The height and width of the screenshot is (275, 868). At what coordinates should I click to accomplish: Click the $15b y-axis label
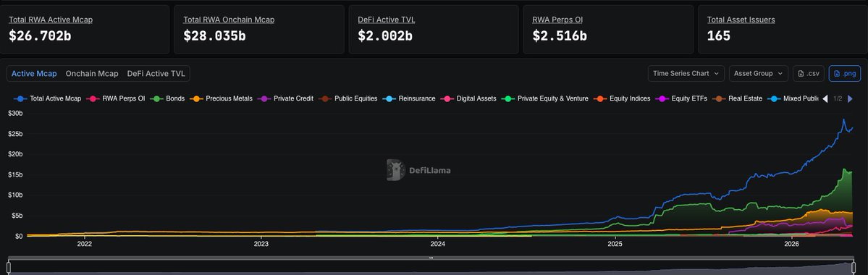(x=15, y=174)
